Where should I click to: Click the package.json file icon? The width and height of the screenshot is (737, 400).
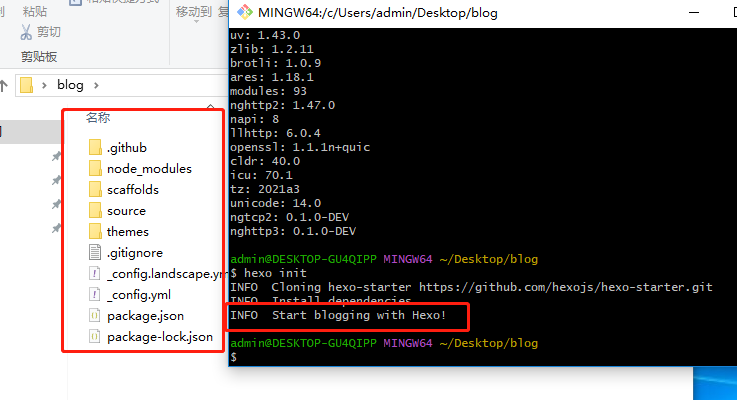click(95, 315)
